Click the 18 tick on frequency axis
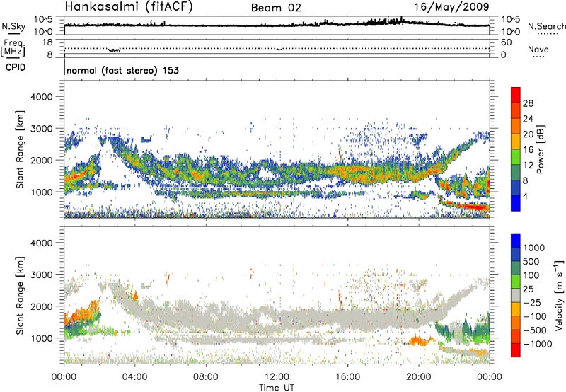This screenshot has width=566, height=392. click(x=47, y=42)
